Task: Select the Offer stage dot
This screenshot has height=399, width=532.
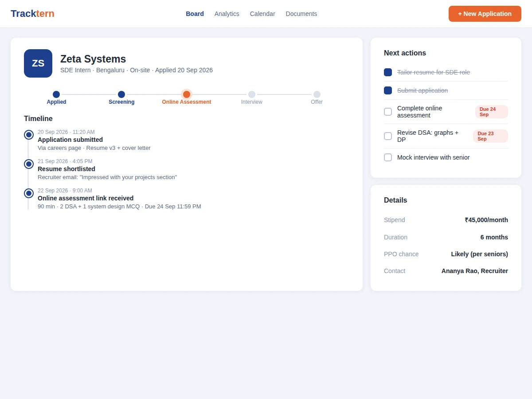Action: pos(317,94)
